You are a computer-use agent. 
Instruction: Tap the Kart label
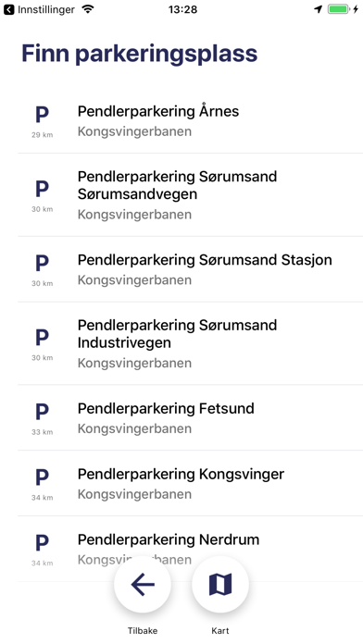pos(220,630)
